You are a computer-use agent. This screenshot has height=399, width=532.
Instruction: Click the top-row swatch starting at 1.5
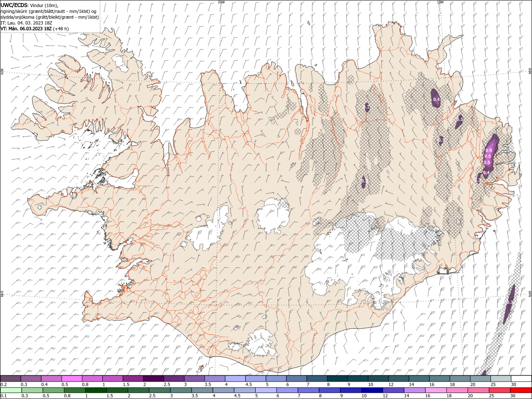(133, 379)
